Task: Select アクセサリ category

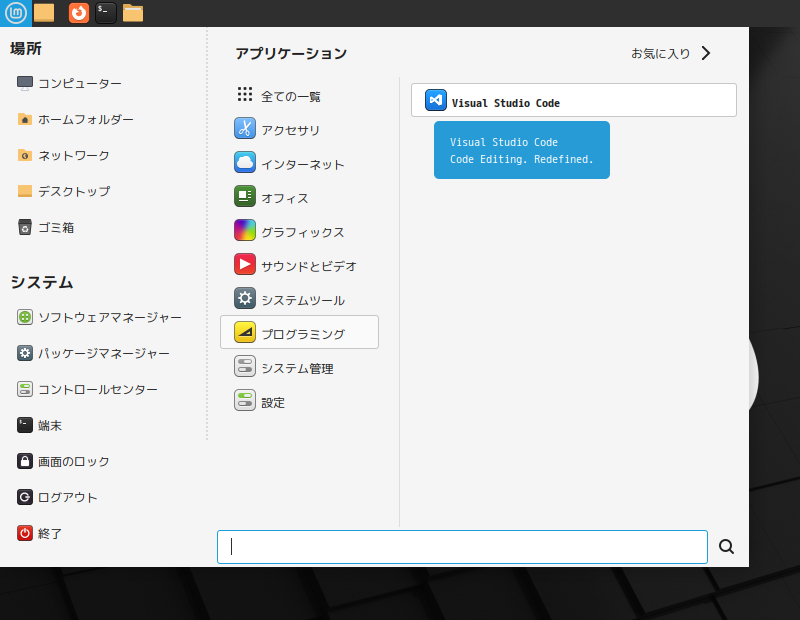Action: (299, 129)
